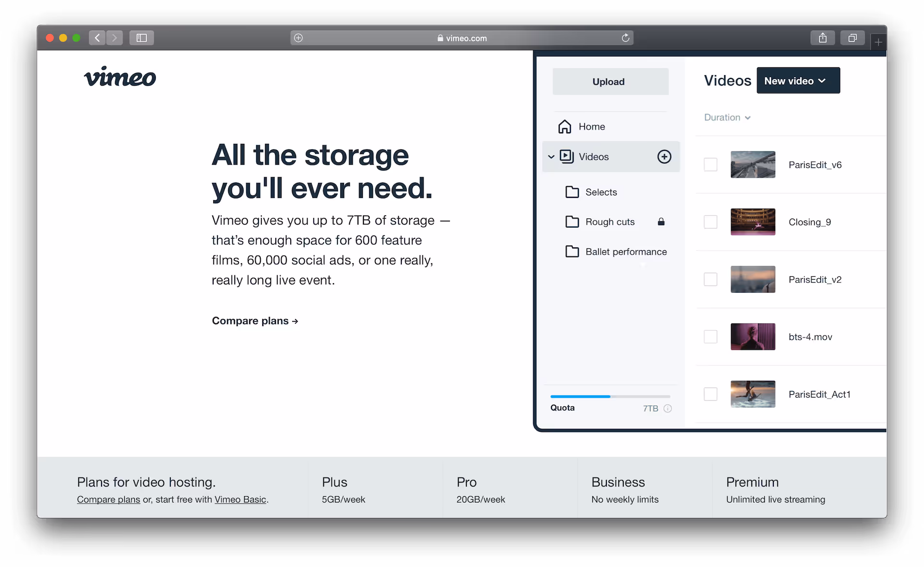Click the Unlimited live streaming text

(x=775, y=500)
